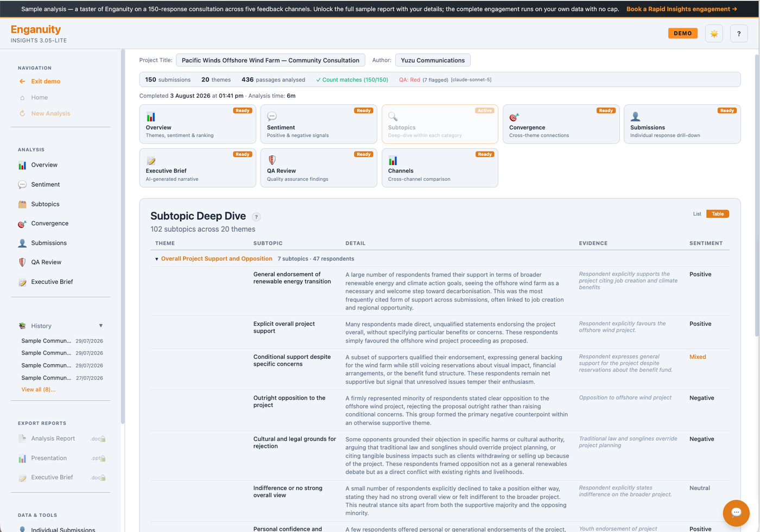760x532 pixels.
Task: Collapse the History dropdown arrow
Action: click(x=101, y=326)
